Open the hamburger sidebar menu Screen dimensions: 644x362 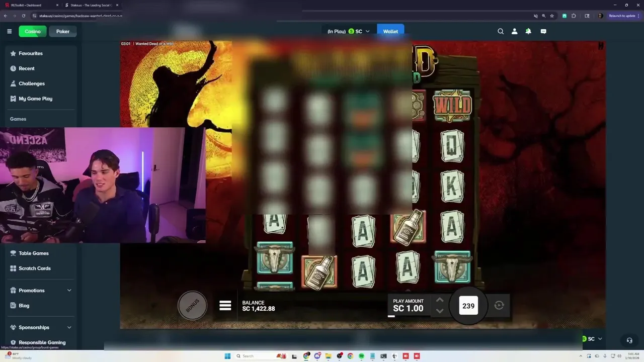click(9, 31)
